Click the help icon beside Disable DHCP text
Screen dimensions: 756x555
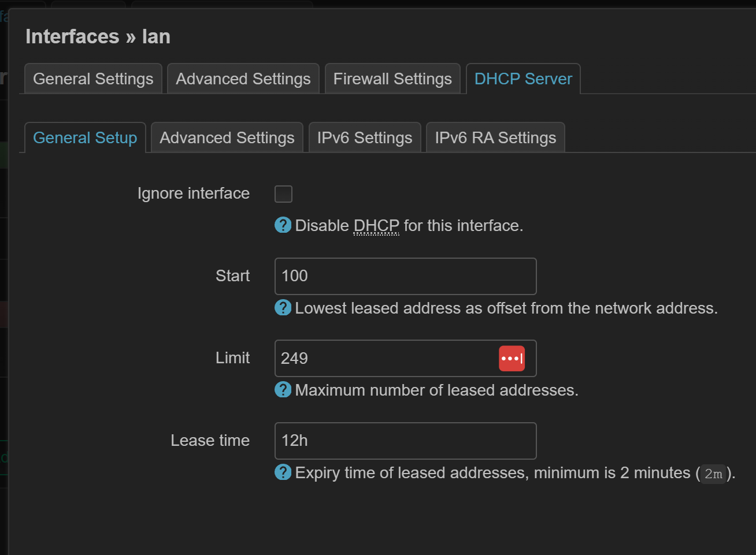pos(283,225)
